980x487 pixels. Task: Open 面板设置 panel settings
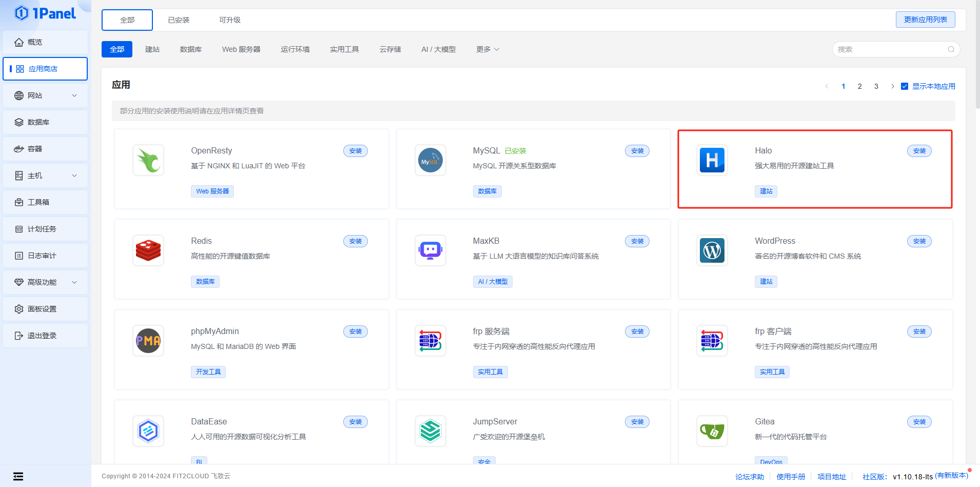[45, 309]
